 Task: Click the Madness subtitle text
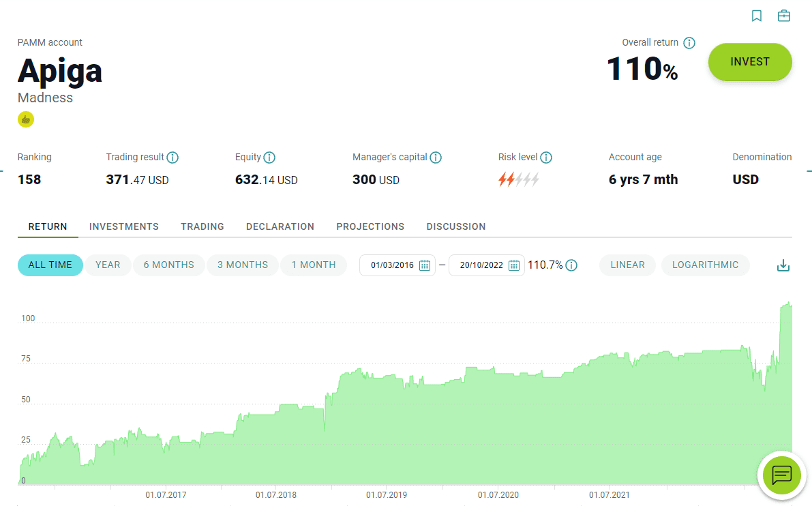point(45,98)
